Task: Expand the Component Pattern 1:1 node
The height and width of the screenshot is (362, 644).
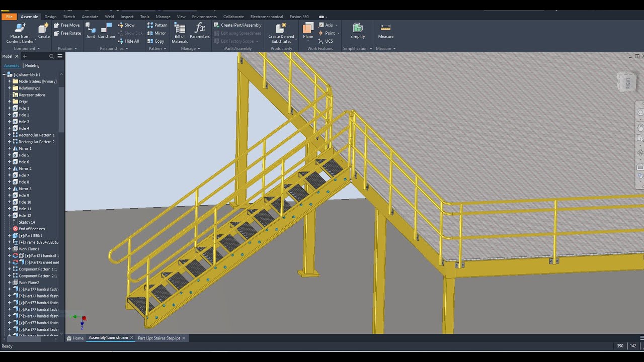Action: click(9, 269)
